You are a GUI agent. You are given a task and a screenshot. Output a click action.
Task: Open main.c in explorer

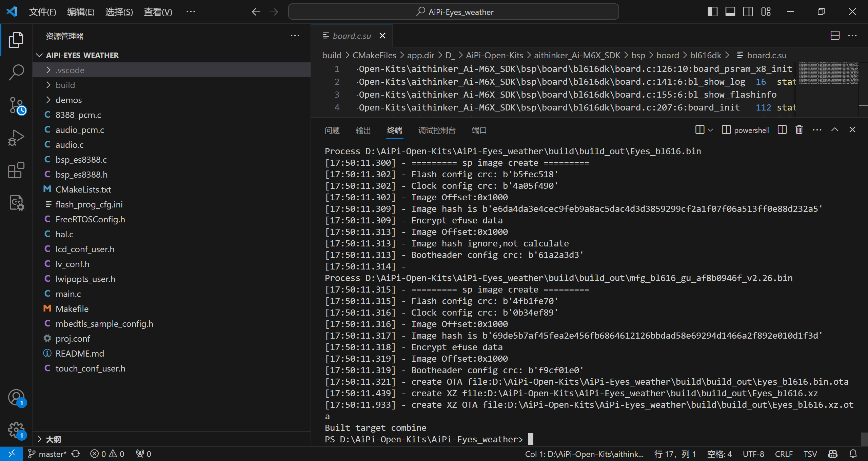point(172,294)
